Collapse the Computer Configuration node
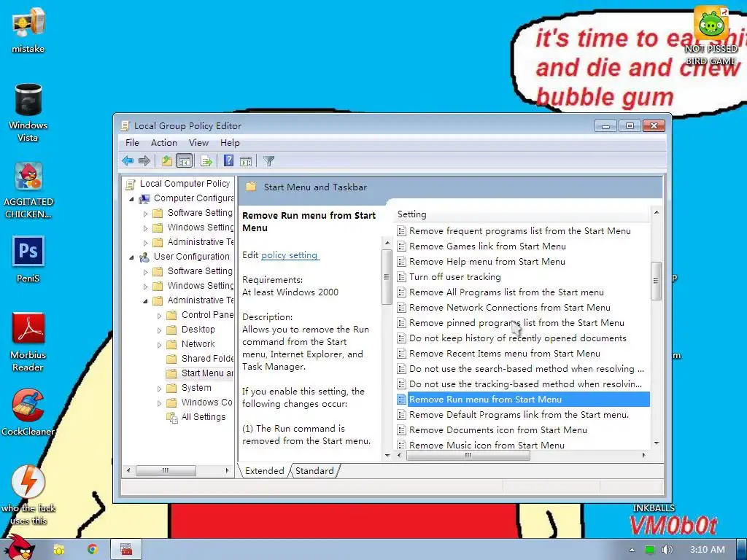 coord(131,198)
